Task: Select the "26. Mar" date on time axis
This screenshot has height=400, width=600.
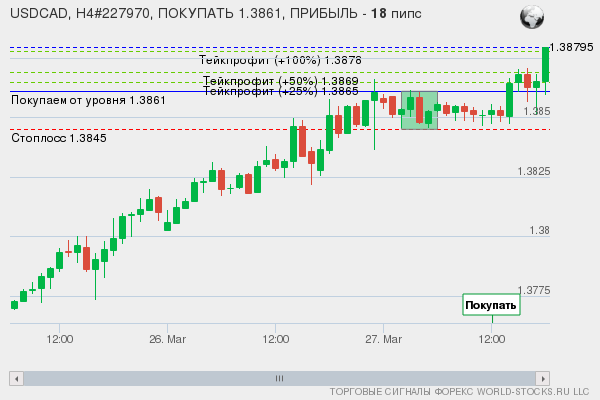Action: click(168, 340)
